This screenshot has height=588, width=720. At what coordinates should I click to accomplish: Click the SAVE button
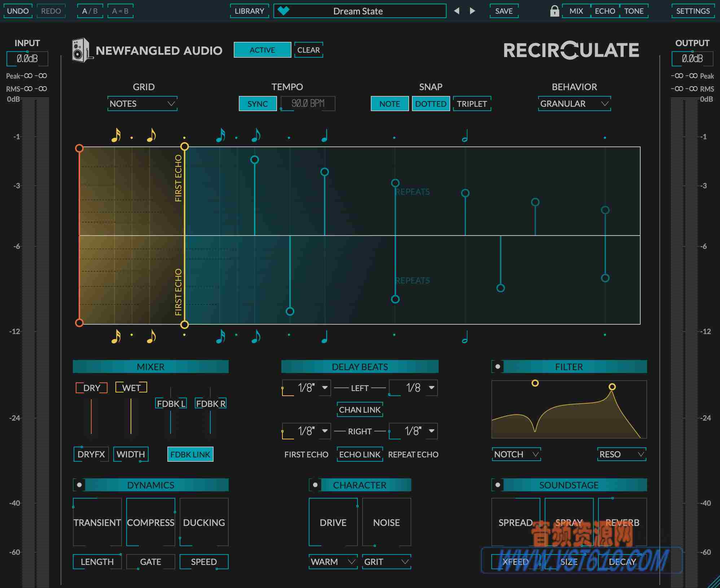pyautogui.click(x=504, y=11)
